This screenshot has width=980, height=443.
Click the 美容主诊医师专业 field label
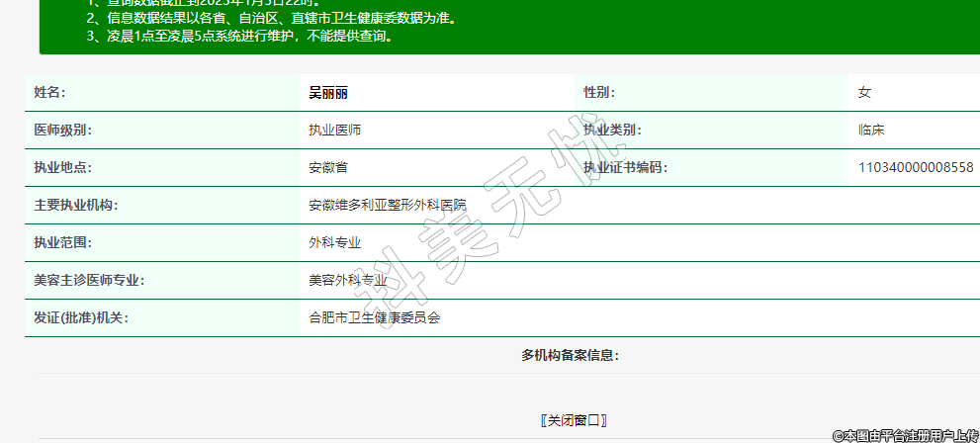coord(89,280)
